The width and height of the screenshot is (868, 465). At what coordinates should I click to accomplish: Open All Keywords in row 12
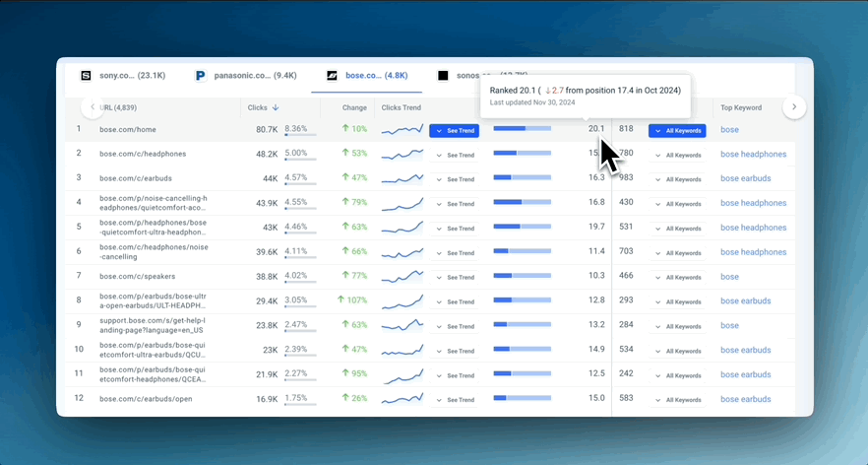(x=677, y=400)
